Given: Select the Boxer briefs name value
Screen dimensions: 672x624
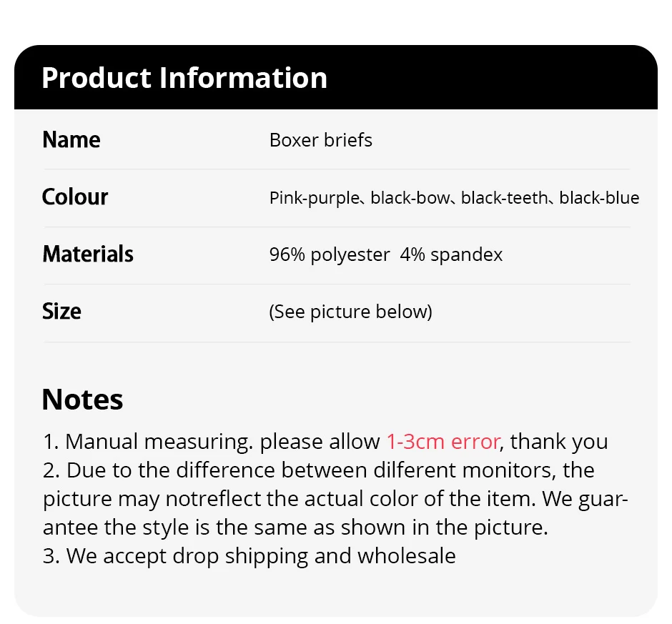Looking at the screenshot, I should pyautogui.click(x=320, y=140).
